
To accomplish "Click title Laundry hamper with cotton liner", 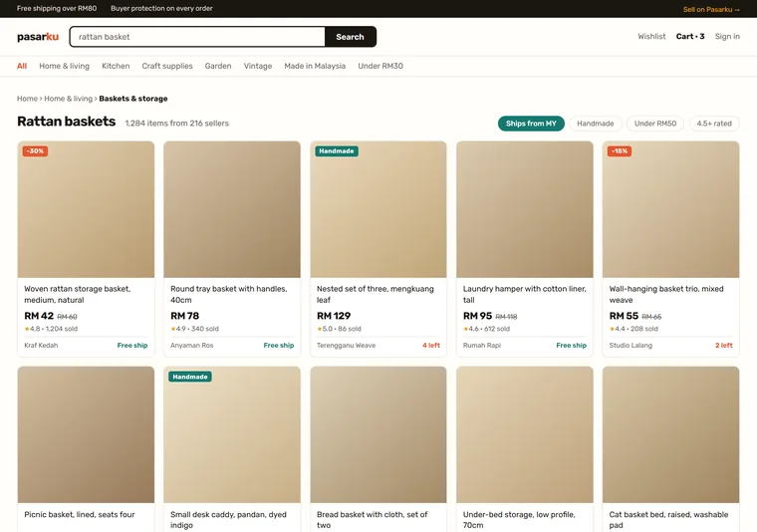I will click(524, 295).
